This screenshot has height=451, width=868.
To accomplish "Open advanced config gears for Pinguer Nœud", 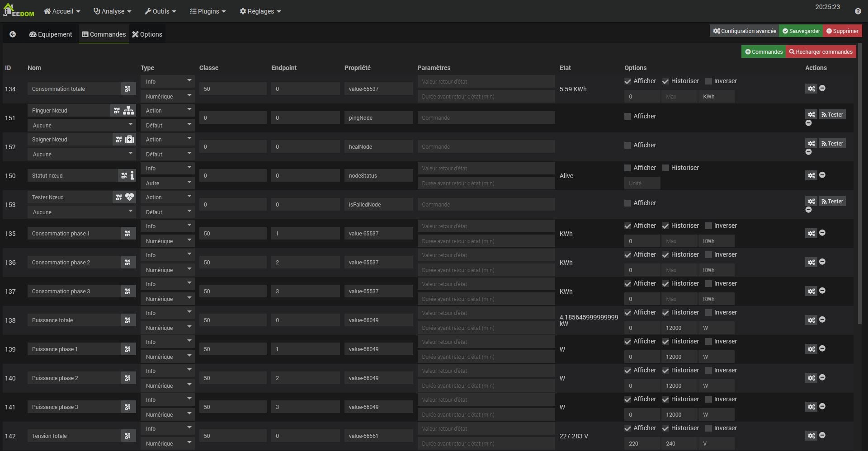I will 811,115.
